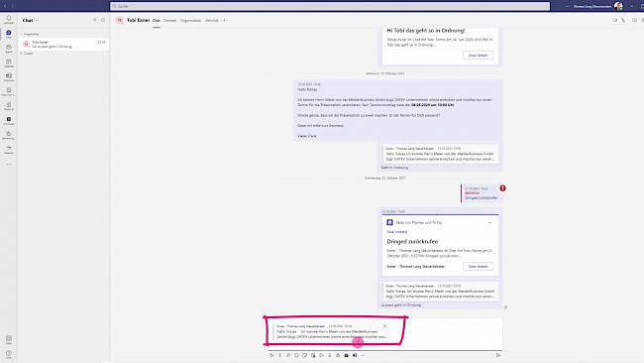Open more options on Dringed zurückrufen task card

pyautogui.click(x=489, y=222)
